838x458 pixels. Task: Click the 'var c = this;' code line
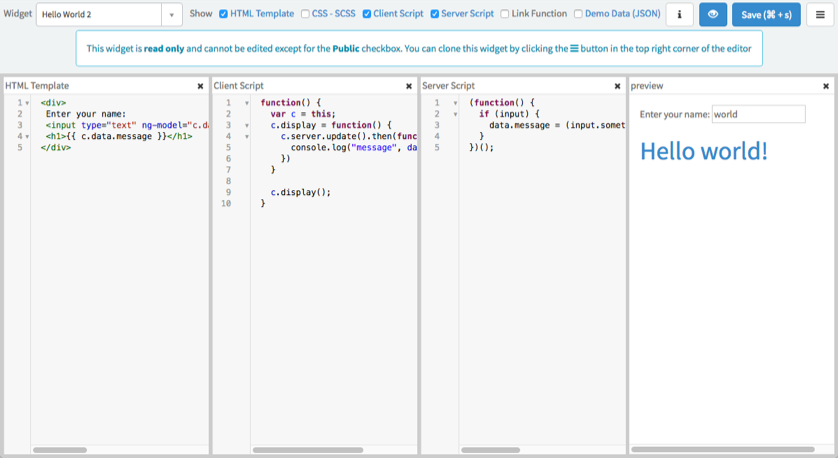(x=303, y=114)
